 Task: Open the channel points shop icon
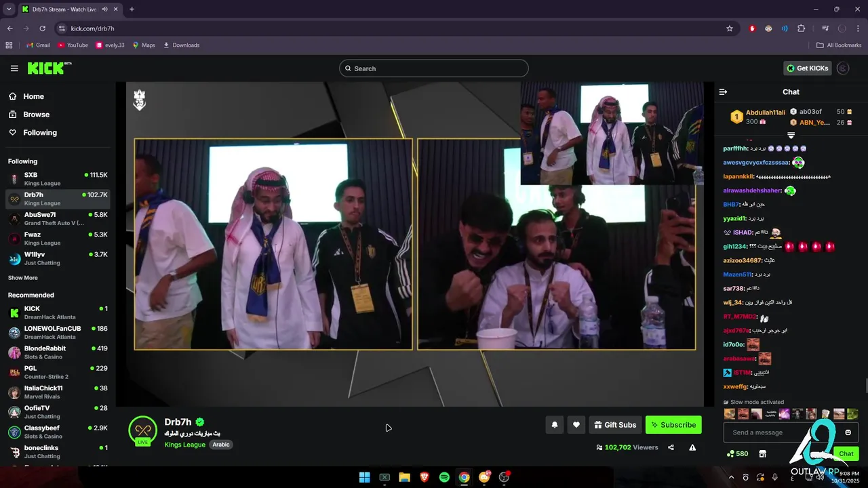762,453
